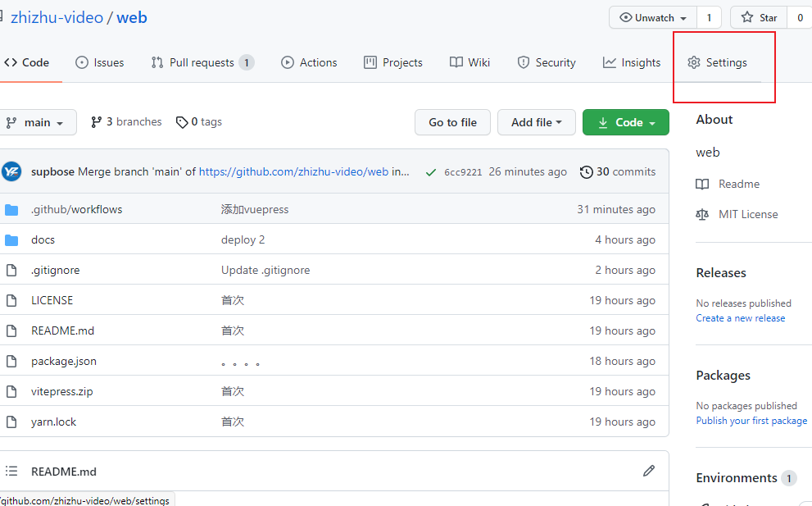The width and height of the screenshot is (812, 506).
Task: Open the README.md file in the file list
Action: pos(62,330)
